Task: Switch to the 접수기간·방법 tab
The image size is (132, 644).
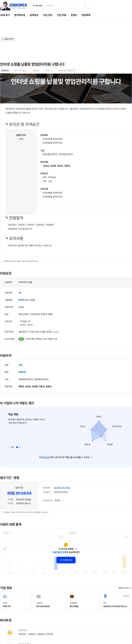Action: point(20,71)
